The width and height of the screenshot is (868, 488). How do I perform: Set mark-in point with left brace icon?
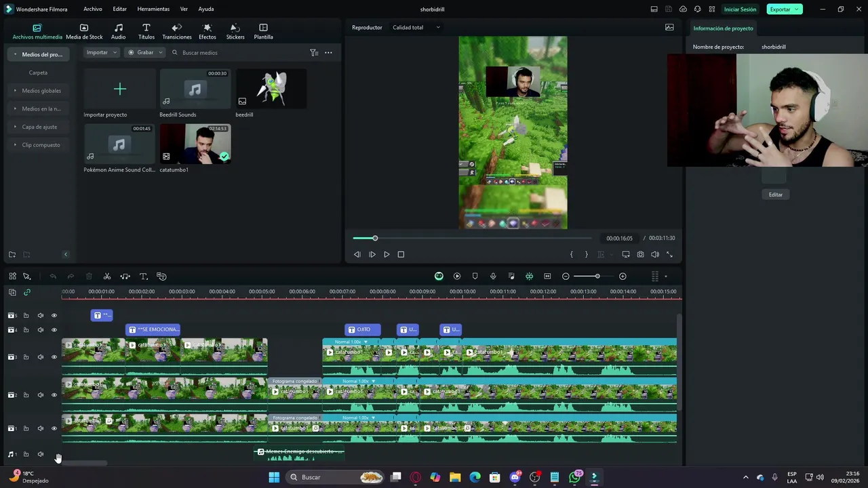[x=572, y=255]
